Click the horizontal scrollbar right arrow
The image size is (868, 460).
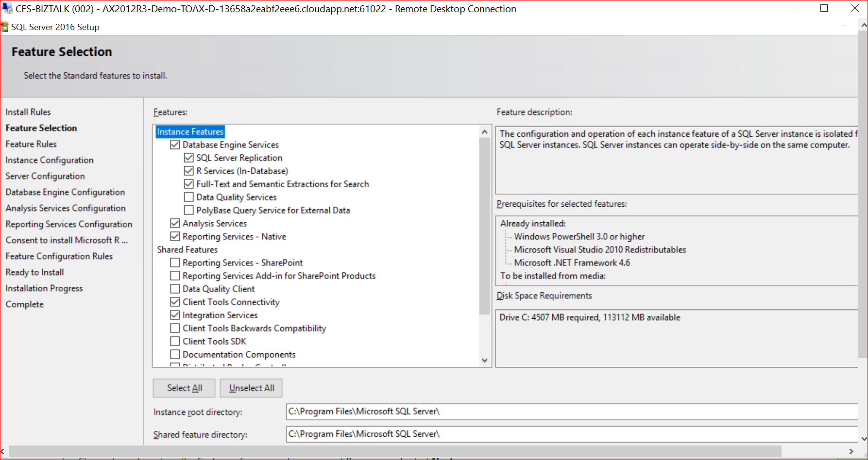tap(851, 451)
